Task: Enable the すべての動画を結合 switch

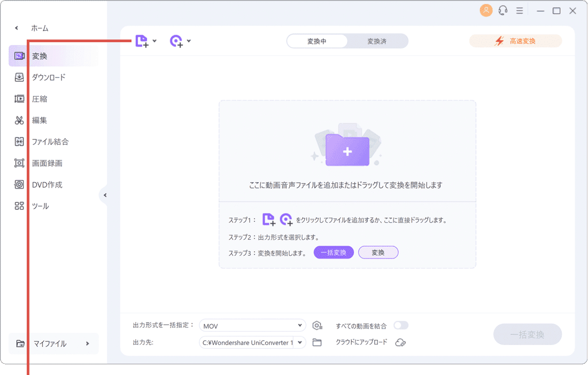Action: tap(401, 325)
